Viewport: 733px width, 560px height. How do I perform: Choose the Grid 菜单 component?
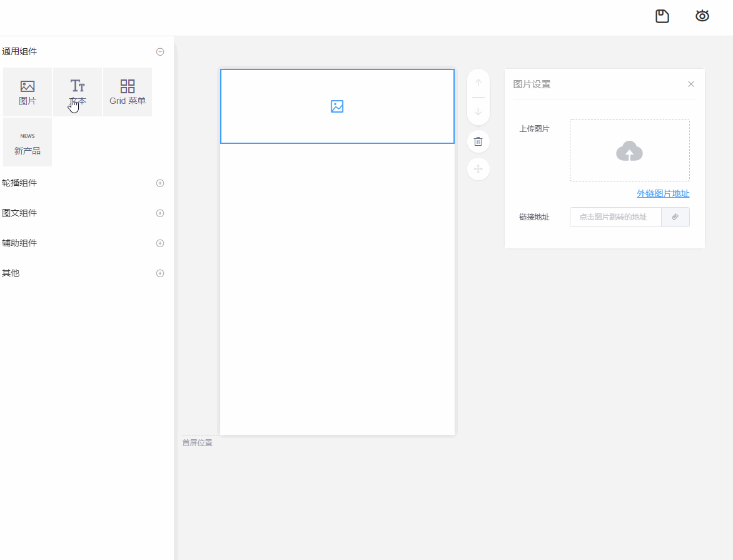[127, 91]
